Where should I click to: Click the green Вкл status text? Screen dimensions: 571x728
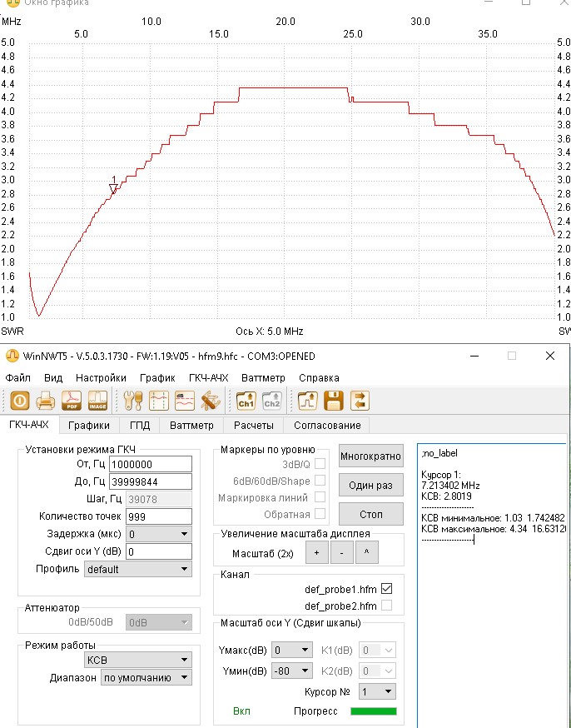(241, 711)
